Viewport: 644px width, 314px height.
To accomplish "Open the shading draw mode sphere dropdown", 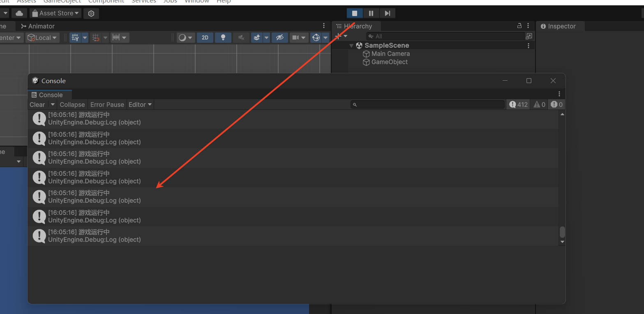I will point(186,37).
